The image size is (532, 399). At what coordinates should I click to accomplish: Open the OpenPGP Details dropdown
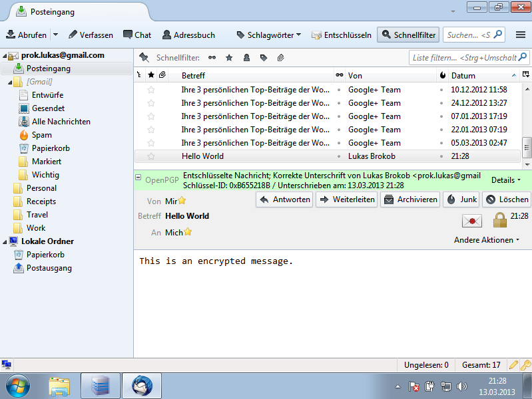(506, 180)
